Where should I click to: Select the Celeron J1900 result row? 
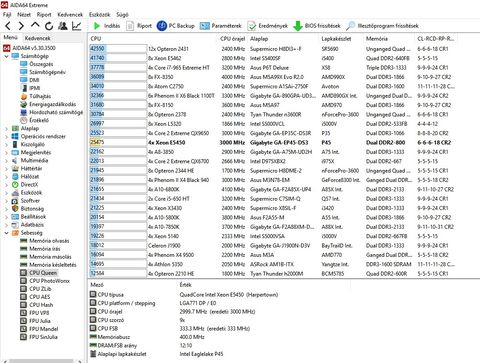point(272,245)
